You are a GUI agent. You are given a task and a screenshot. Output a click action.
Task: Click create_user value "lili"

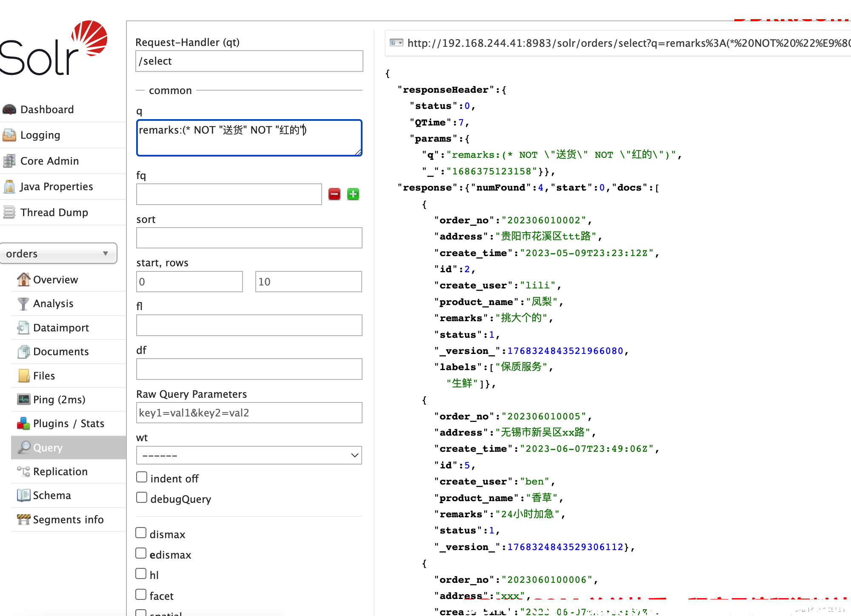click(x=538, y=285)
